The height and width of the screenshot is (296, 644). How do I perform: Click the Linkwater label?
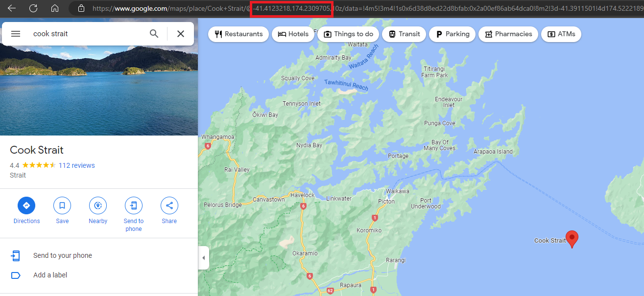(339, 199)
